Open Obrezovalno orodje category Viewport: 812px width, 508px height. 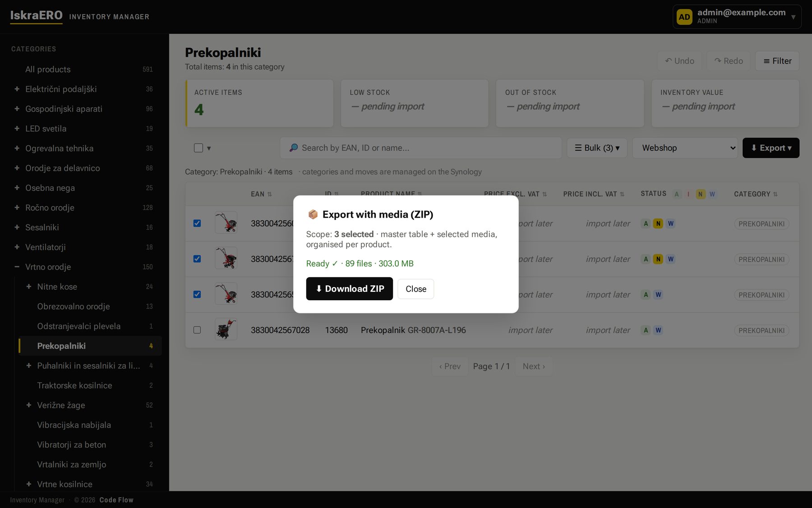[90, 306]
